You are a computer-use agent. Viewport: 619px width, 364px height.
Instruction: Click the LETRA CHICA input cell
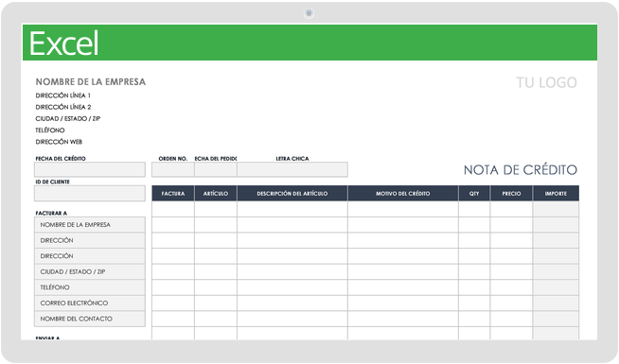pyautogui.click(x=292, y=169)
